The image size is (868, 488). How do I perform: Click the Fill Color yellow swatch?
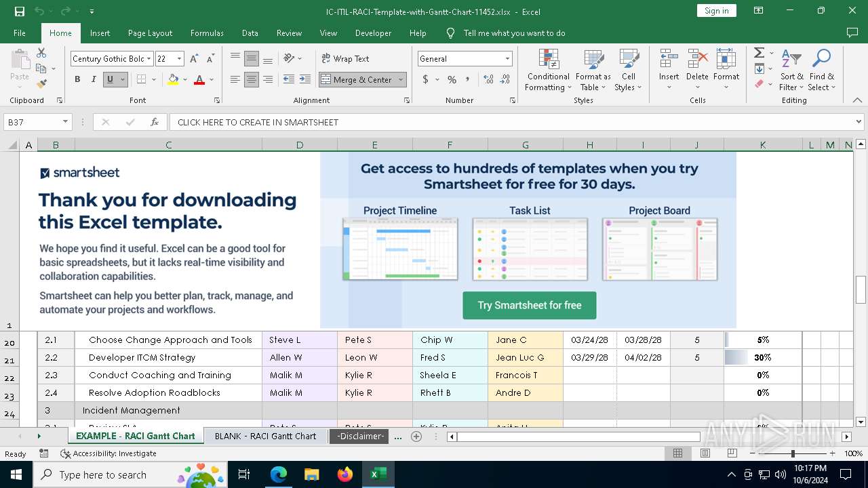(x=173, y=79)
